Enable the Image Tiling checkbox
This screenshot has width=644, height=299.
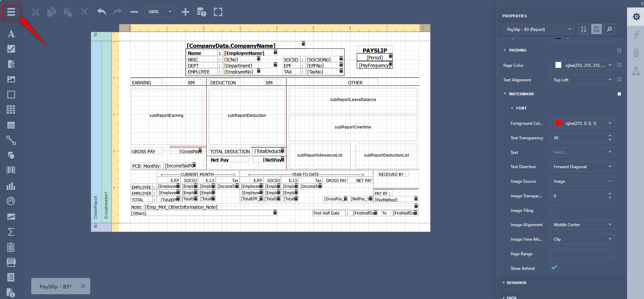(554, 210)
